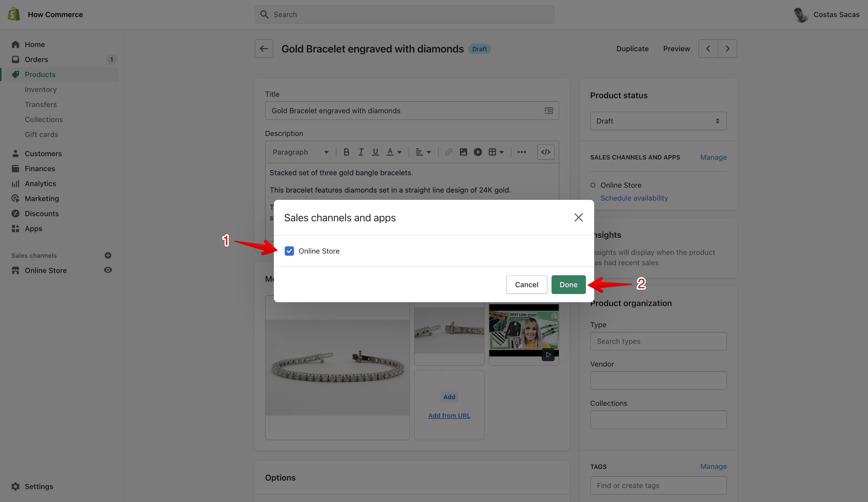Click the Draft status badge
Screen dimensions: 868x502
coord(479,49)
